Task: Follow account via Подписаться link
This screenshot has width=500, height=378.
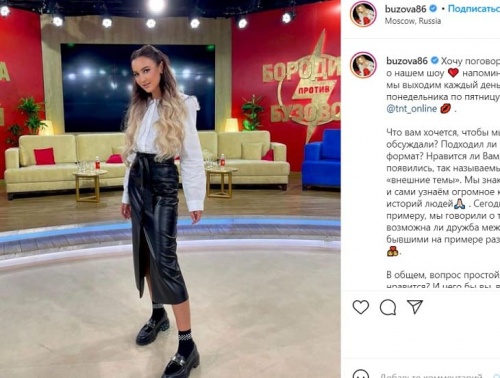Action: [474, 9]
